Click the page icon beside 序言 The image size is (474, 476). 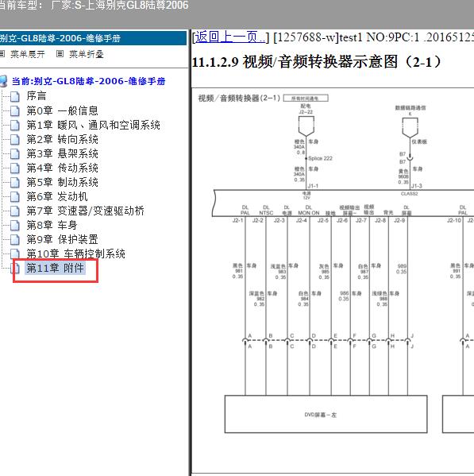tap(14, 96)
